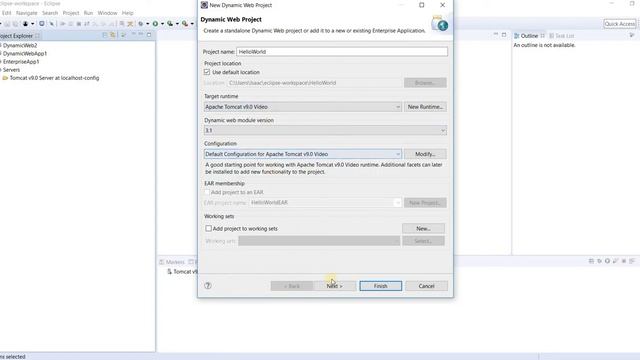This screenshot has width=640, height=360.
Task: Open the Help menu
Action: coord(127,13)
